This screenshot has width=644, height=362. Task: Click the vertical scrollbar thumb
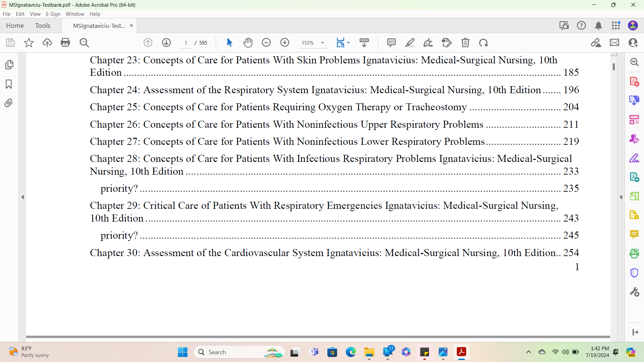(613, 67)
